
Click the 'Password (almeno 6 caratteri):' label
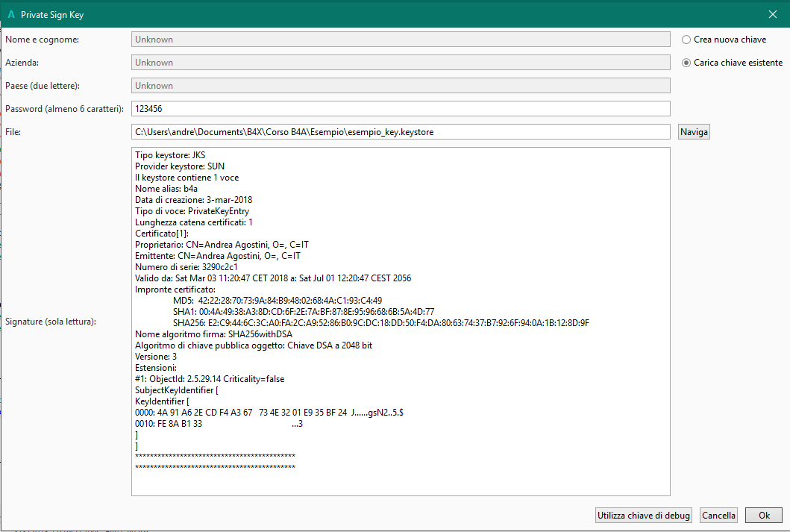point(64,109)
